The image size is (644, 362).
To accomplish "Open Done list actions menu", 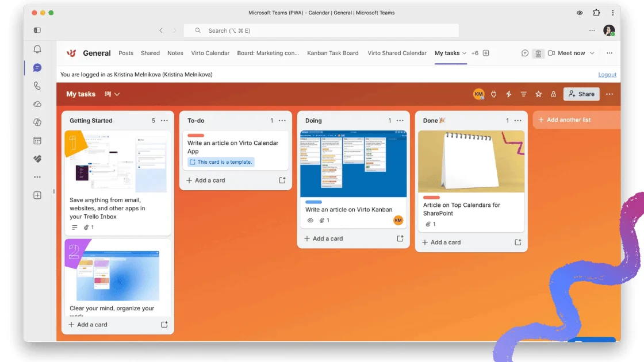I will pyautogui.click(x=518, y=121).
